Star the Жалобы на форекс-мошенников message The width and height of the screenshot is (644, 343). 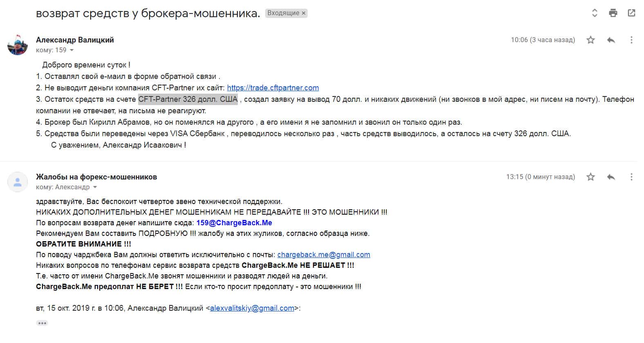(590, 177)
